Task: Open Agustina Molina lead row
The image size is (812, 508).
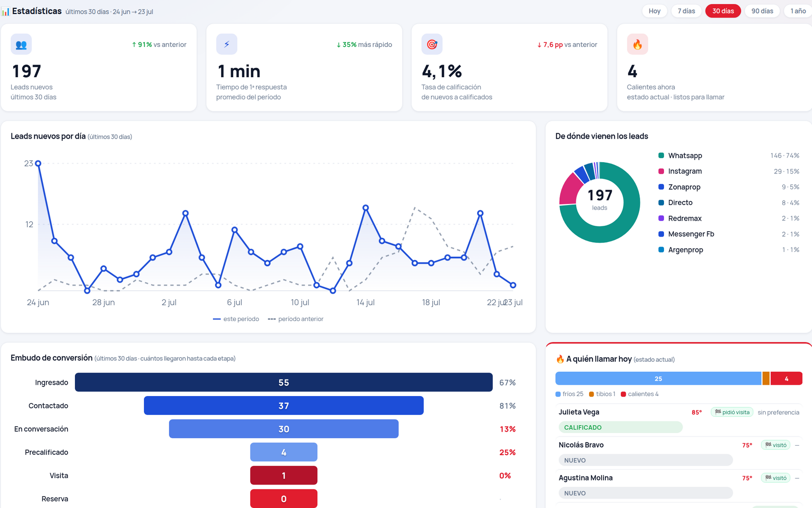Action: pyautogui.click(x=679, y=485)
